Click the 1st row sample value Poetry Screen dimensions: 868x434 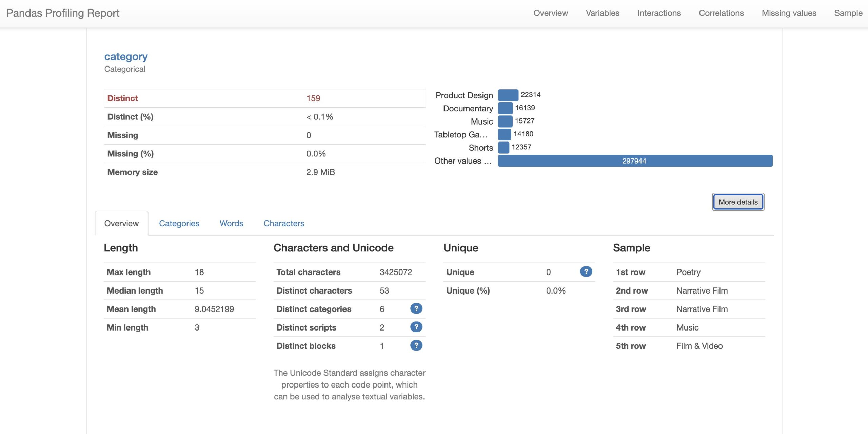[688, 272]
